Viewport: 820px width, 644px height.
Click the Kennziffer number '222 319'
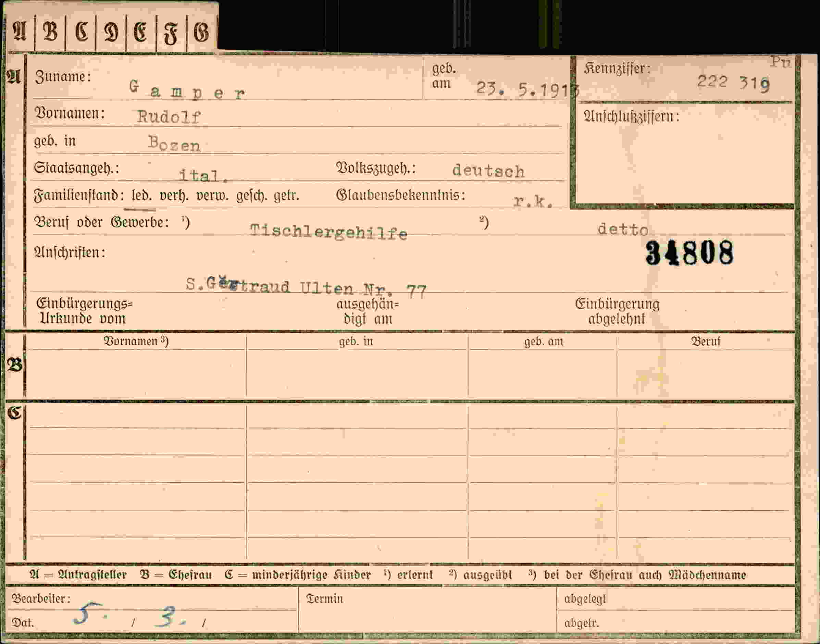click(733, 83)
